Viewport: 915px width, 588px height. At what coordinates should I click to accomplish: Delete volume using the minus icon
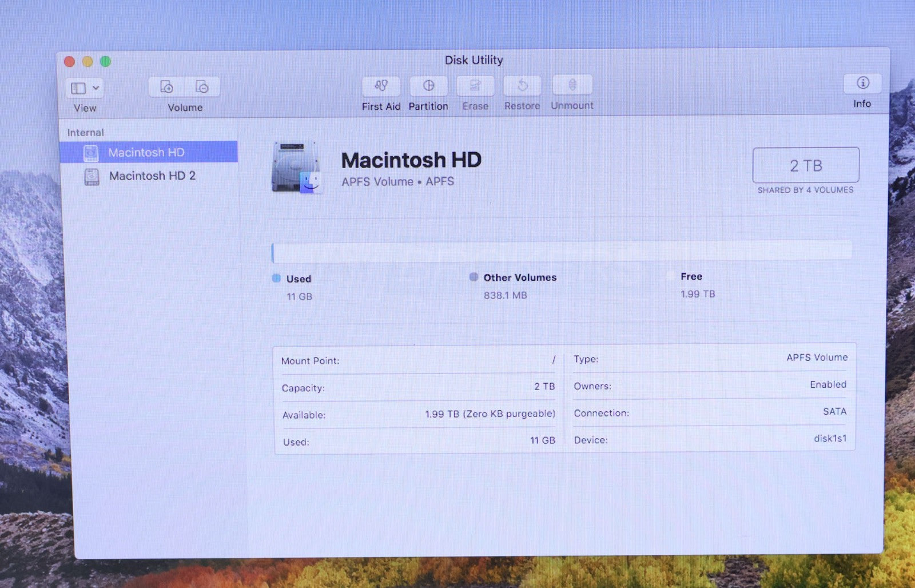[x=202, y=87]
